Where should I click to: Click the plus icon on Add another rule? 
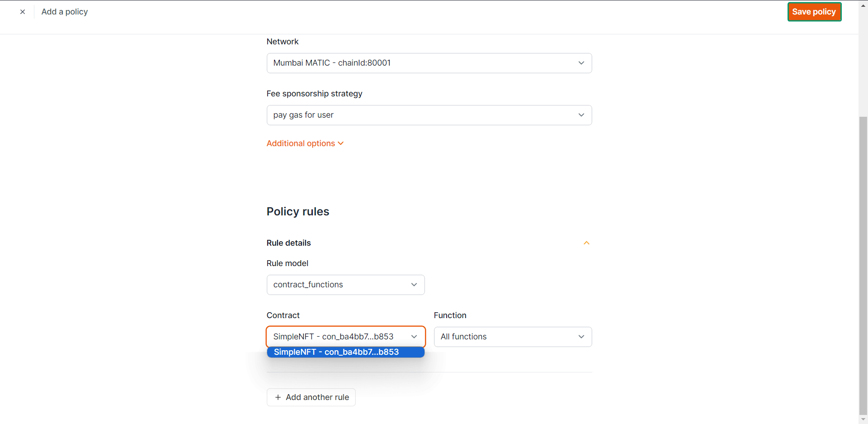coord(278,397)
